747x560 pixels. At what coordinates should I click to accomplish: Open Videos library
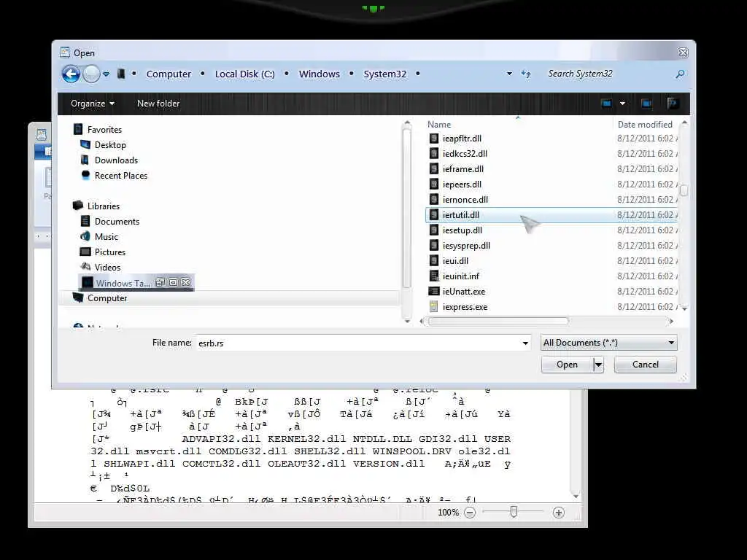(x=107, y=267)
